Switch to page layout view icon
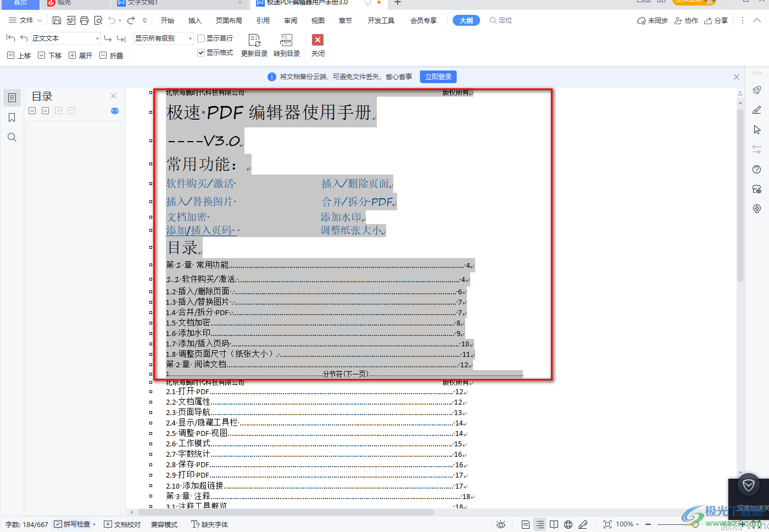This screenshot has height=532, width=769. click(x=526, y=524)
